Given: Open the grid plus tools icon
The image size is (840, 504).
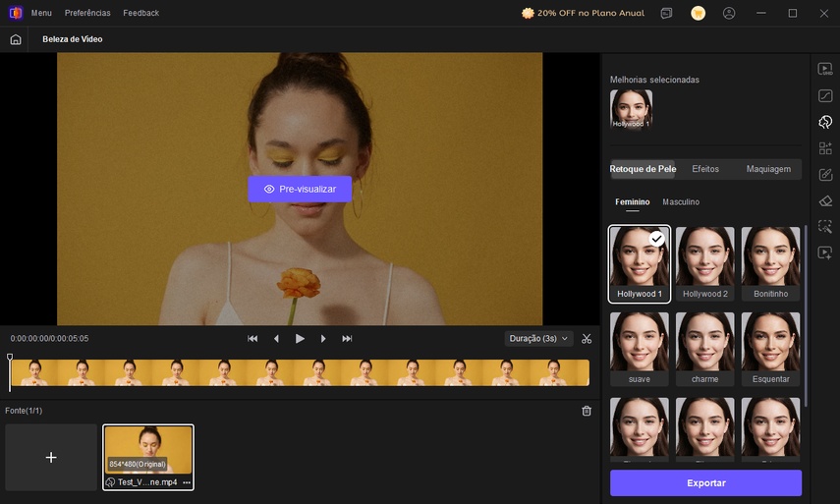Looking at the screenshot, I should point(825,147).
